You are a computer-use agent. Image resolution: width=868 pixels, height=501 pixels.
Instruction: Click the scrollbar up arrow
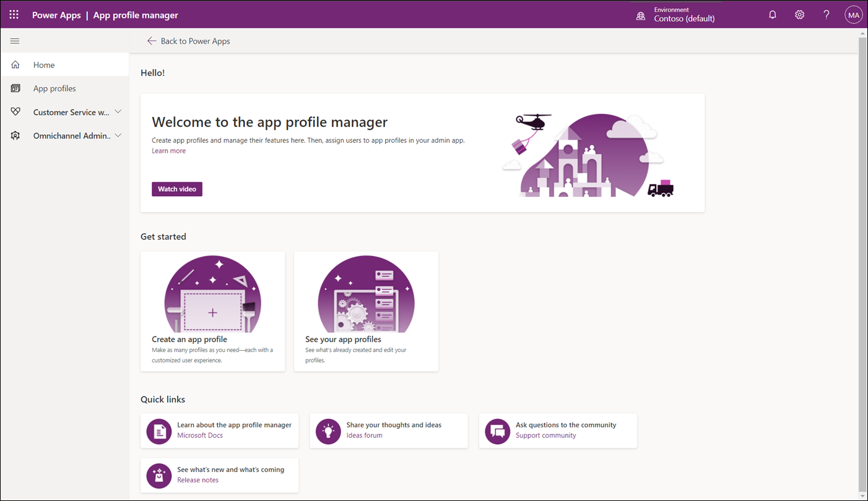862,33
